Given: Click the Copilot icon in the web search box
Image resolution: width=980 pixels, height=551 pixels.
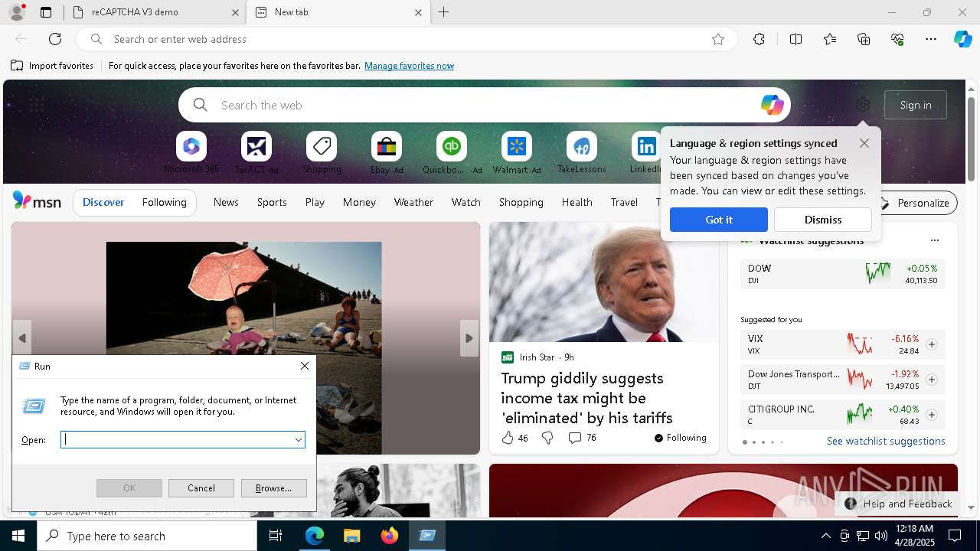Looking at the screenshot, I should pyautogui.click(x=772, y=105).
